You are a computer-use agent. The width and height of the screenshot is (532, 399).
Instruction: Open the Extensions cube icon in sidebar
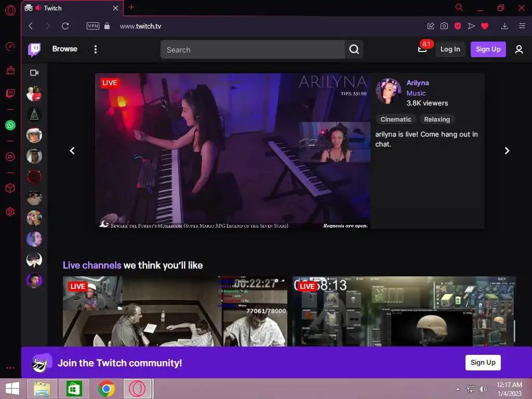10,188
